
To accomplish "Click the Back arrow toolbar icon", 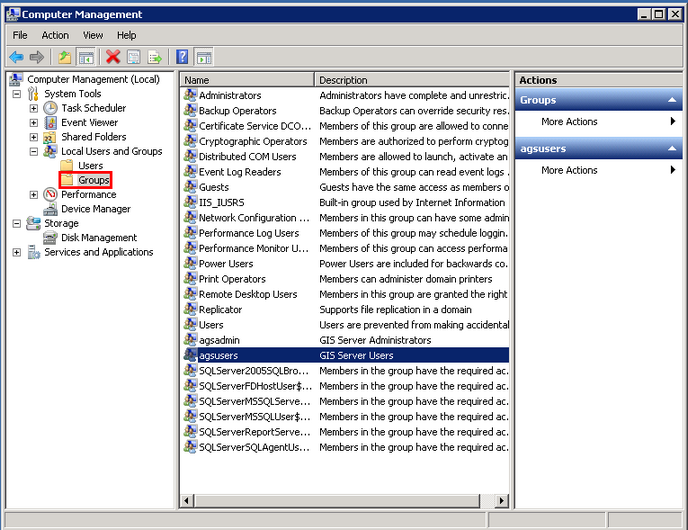I will click(x=17, y=57).
